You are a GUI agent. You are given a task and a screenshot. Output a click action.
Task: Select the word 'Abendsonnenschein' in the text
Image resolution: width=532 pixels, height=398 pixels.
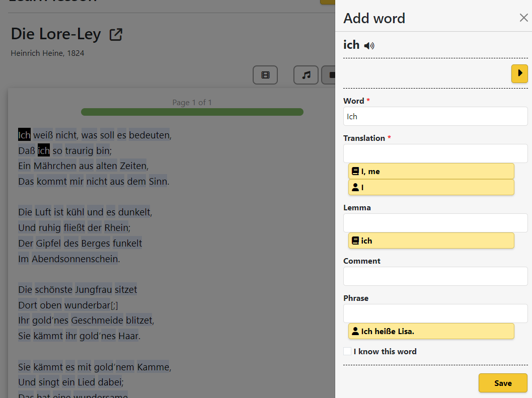74,259
